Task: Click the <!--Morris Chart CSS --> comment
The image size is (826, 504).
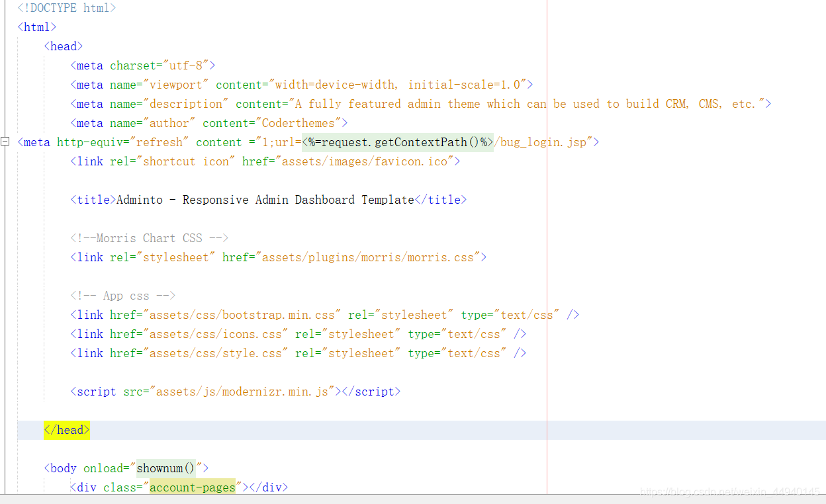Action: 150,238
